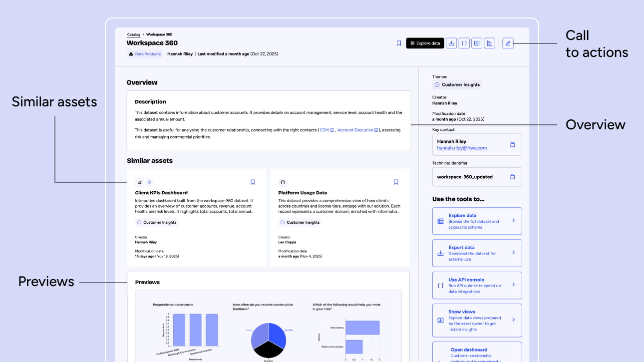Click the pencil edit icon in header
Image resolution: width=644 pixels, height=362 pixels.
coord(508,43)
